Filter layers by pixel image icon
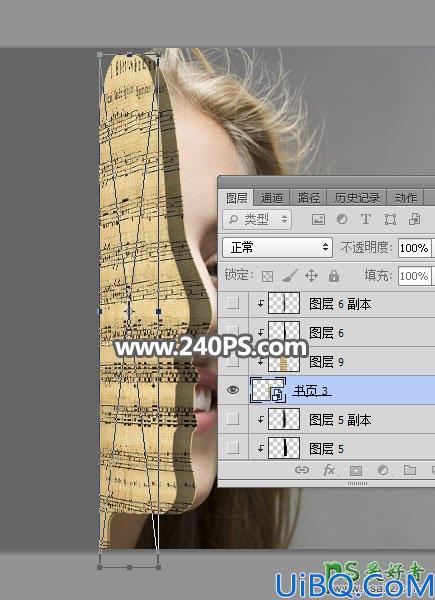 pyautogui.click(x=318, y=219)
